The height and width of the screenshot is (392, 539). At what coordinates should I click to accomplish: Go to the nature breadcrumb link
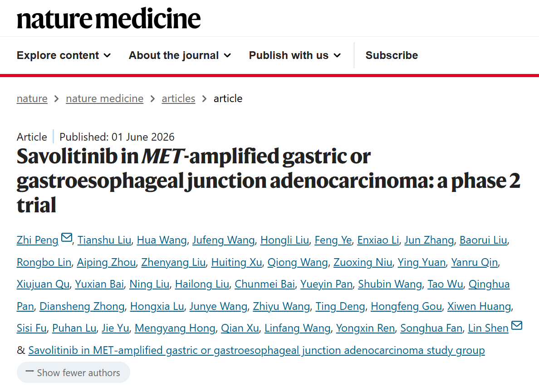click(32, 99)
